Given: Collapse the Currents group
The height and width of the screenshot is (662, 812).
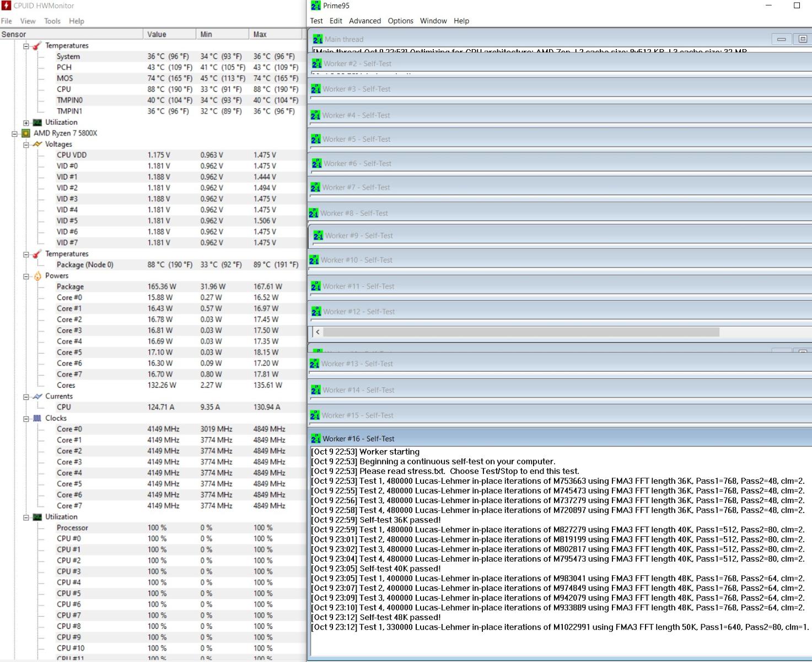Looking at the screenshot, I should click(26, 397).
